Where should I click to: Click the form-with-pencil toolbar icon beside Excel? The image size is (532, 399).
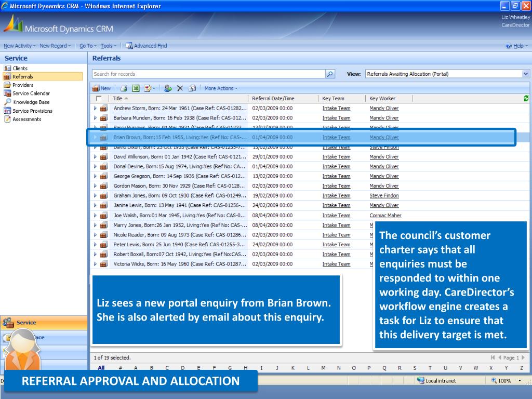point(148,88)
